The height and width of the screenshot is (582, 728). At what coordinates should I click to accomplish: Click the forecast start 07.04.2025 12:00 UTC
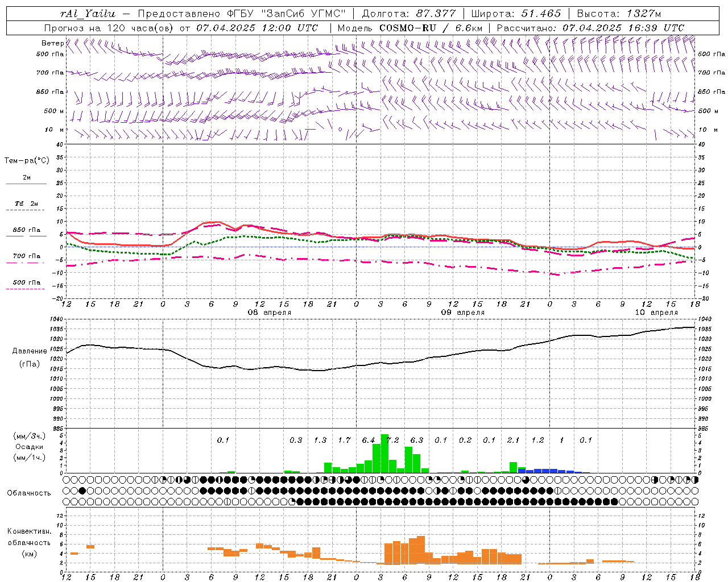click(x=257, y=28)
